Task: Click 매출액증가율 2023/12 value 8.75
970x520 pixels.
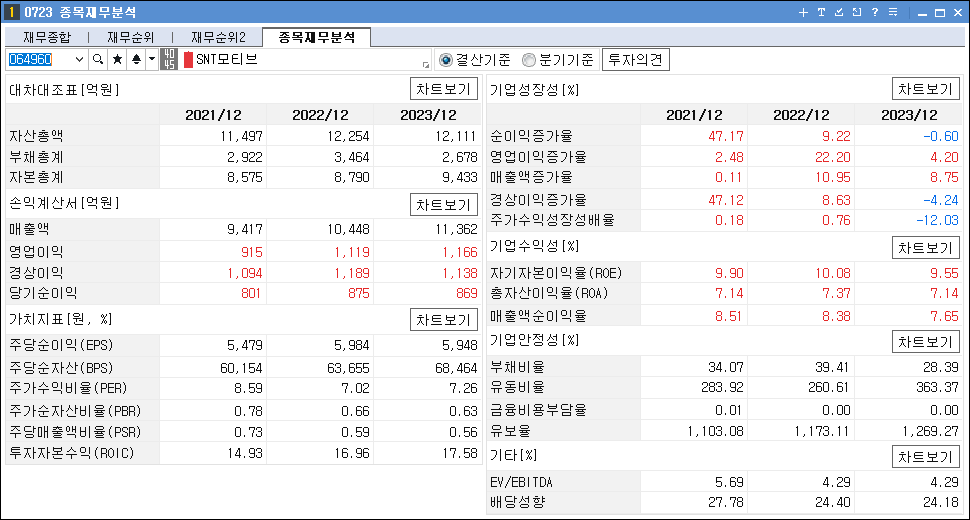Action: [x=944, y=177]
